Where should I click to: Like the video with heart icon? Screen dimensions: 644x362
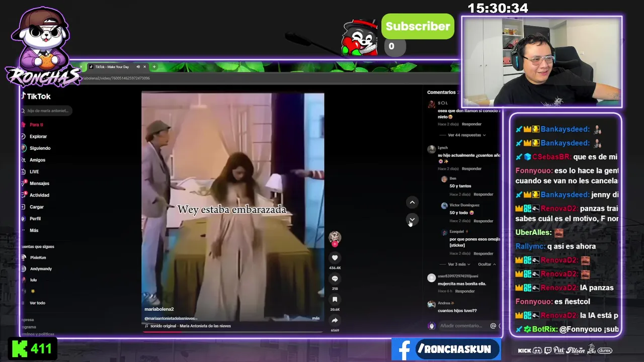tap(335, 258)
